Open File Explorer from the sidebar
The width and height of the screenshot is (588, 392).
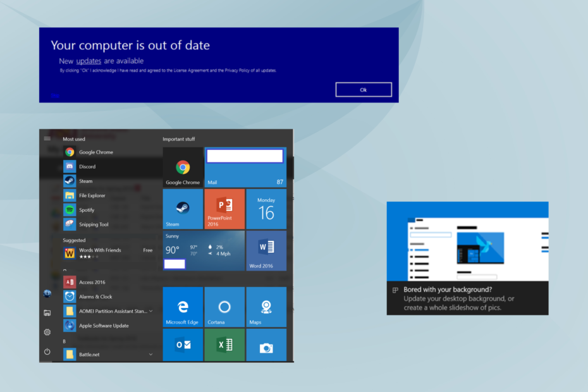(47, 312)
